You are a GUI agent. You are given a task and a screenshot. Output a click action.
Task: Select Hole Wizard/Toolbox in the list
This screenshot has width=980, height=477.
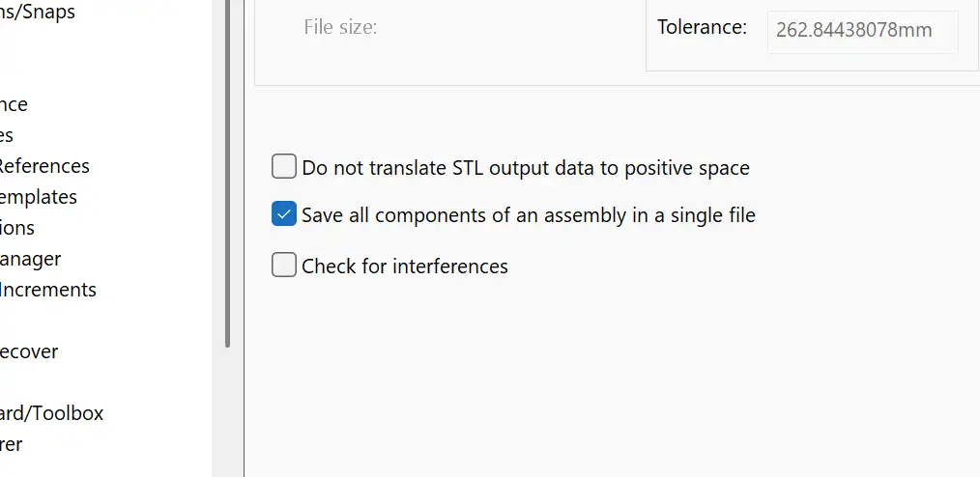(x=51, y=413)
